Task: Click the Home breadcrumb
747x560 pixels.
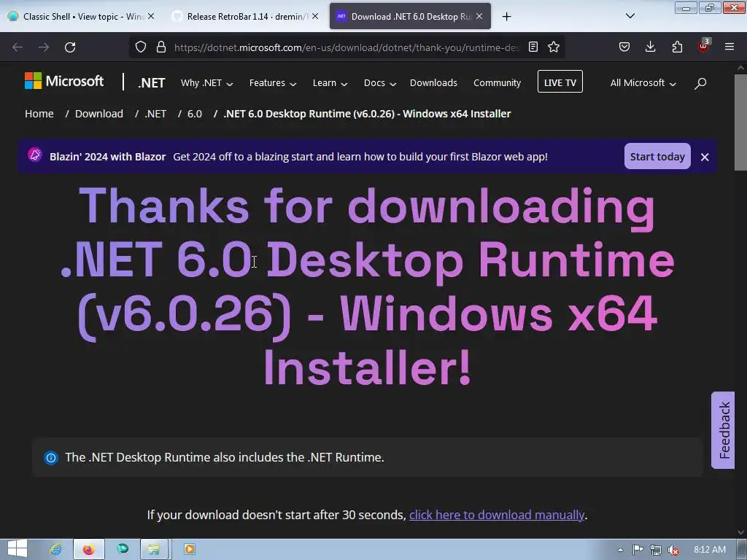Action: point(39,114)
